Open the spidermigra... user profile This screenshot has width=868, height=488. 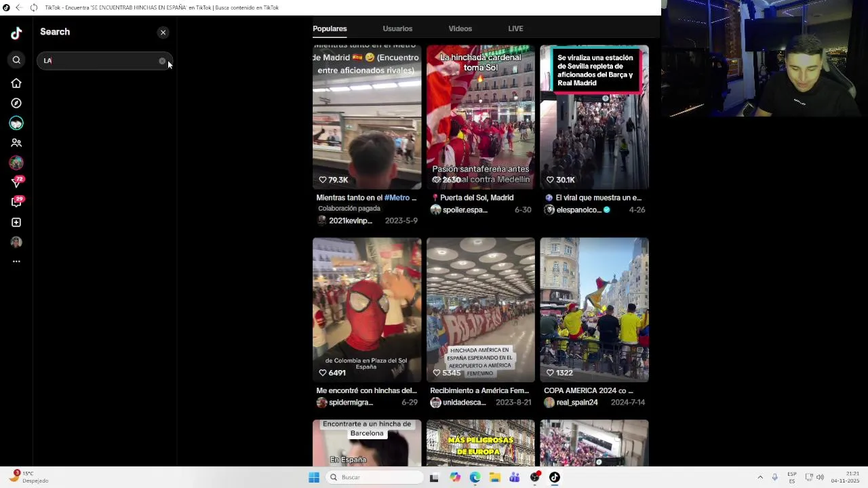pyautogui.click(x=351, y=403)
